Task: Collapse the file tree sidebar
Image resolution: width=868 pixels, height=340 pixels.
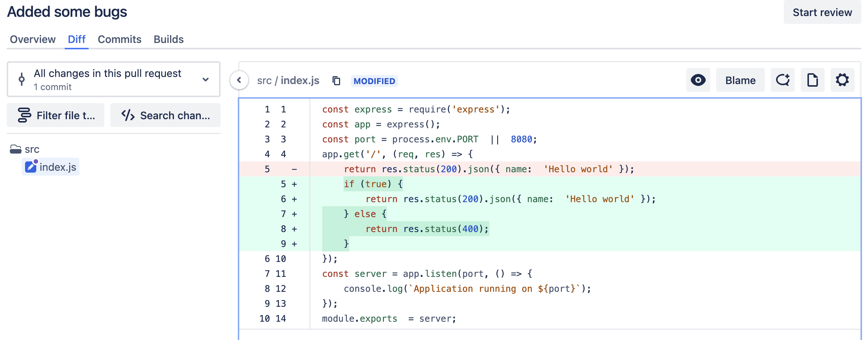Action: click(x=239, y=80)
